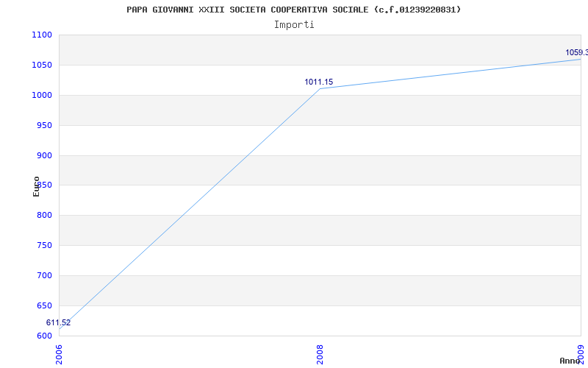588x368 pixels.
Task: Click the 600 y-axis tick label
Action: coord(44,336)
